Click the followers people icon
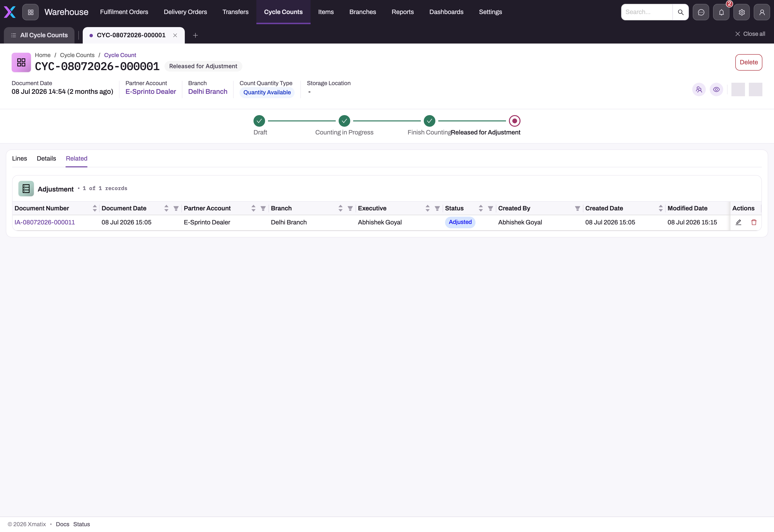774x532 pixels. pyautogui.click(x=699, y=89)
